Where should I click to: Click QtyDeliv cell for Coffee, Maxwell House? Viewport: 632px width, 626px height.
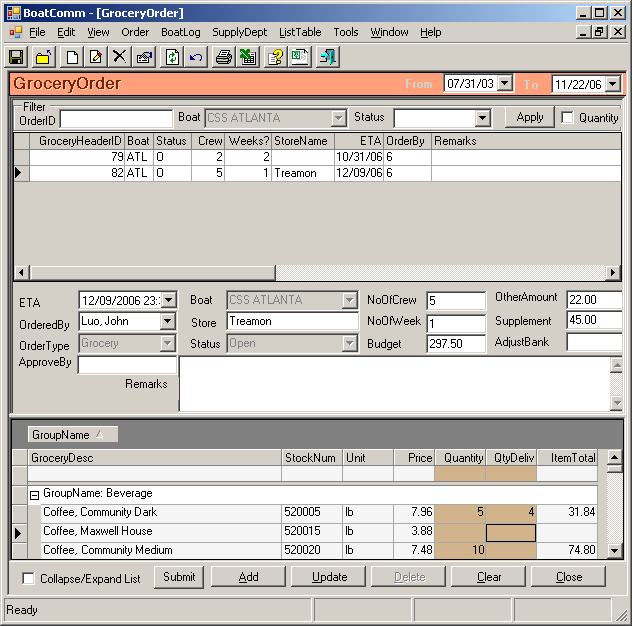511,533
